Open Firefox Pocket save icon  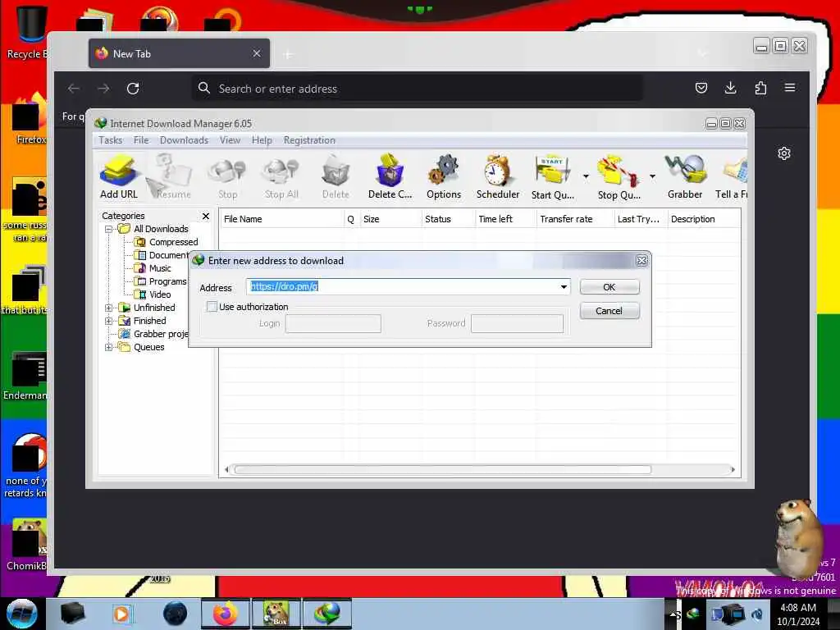tap(701, 88)
